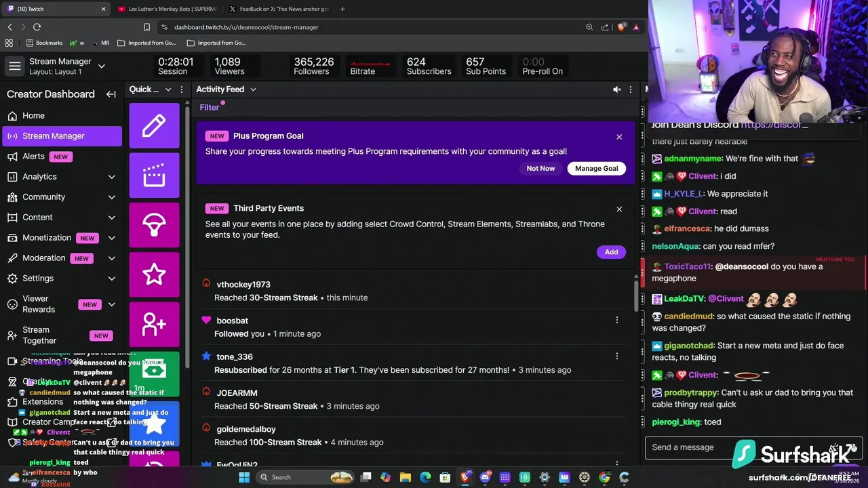The width and height of the screenshot is (868, 488).
Task: Open the Edit Stream Info pencil quick action
Action: (x=154, y=125)
